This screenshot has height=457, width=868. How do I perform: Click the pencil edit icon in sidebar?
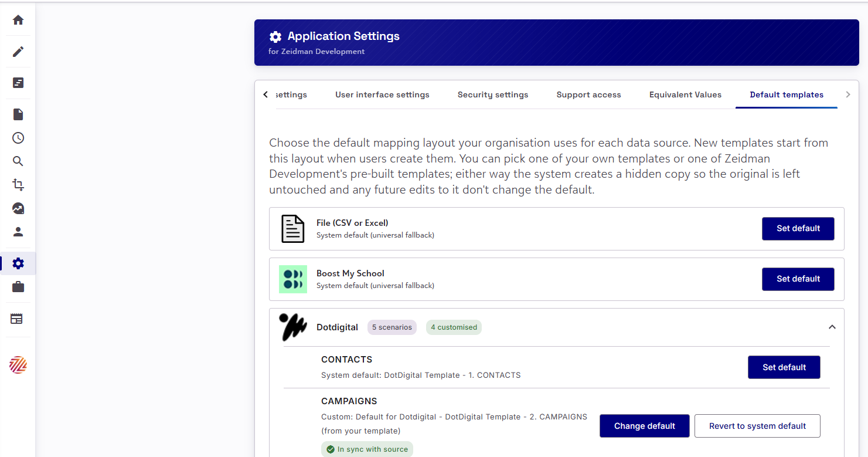[x=18, y=52]
